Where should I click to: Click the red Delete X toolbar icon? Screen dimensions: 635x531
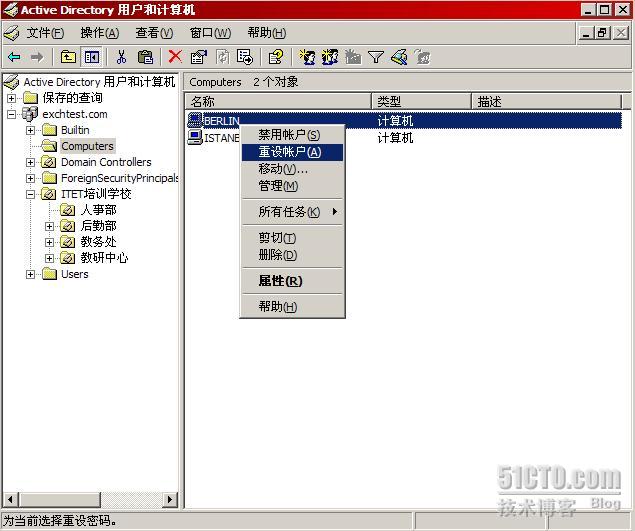175,57
